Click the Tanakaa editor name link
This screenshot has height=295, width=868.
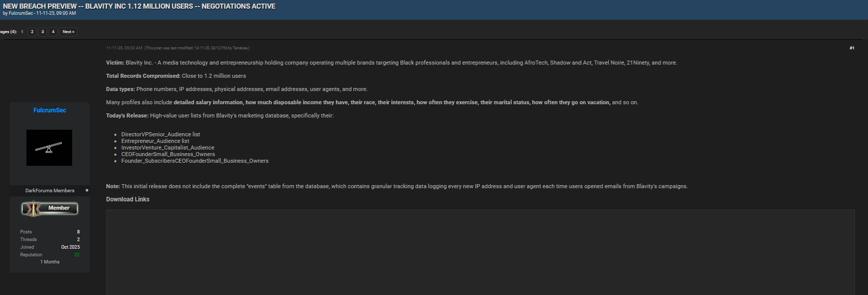coord(240,48)
